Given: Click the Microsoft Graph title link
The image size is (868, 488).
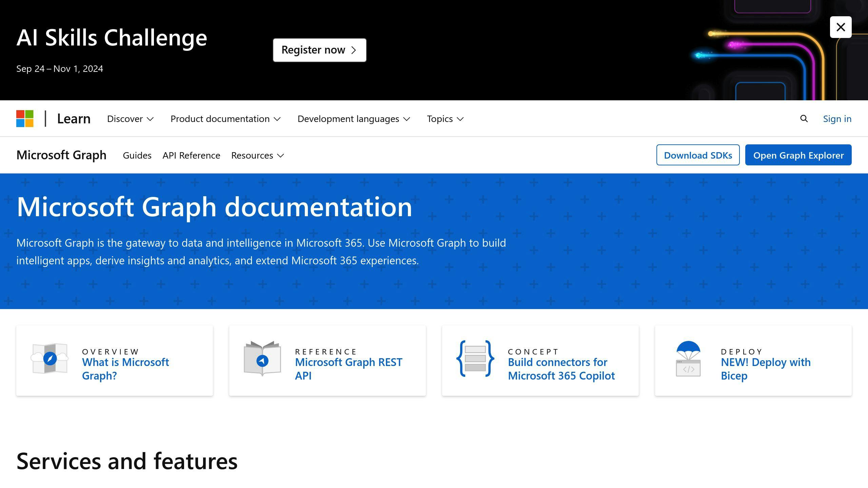Looking at the screenshot, I should pyautogui.click(x=61, y=155).
